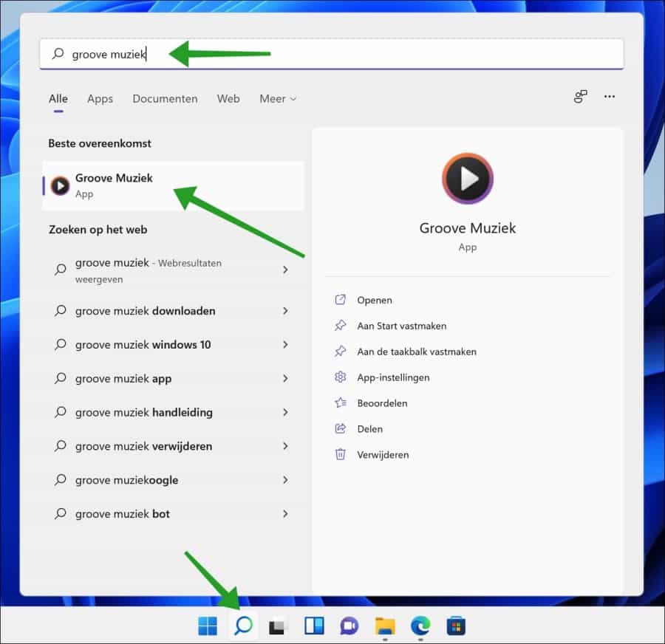Open Task View from the taskbar
Viewport: 665px width, 644px height.
pos(278,626)
